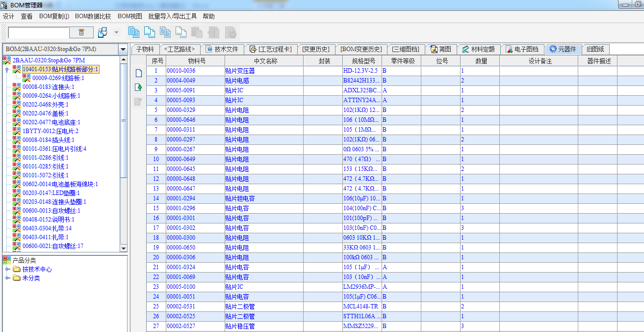Click the leftmost blue copy icon in toolbar

click(x=133, y=32)
